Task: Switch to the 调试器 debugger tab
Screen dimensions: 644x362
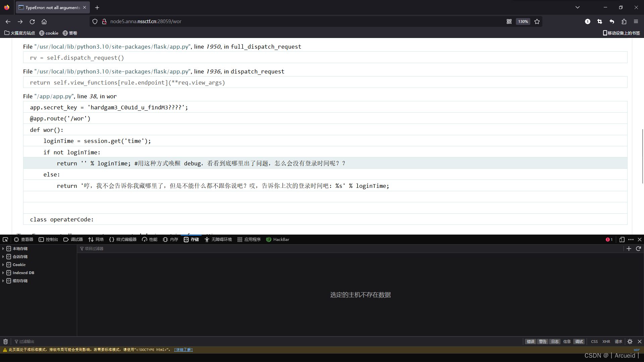Action: pyautogui.click(x=73, y=240)
